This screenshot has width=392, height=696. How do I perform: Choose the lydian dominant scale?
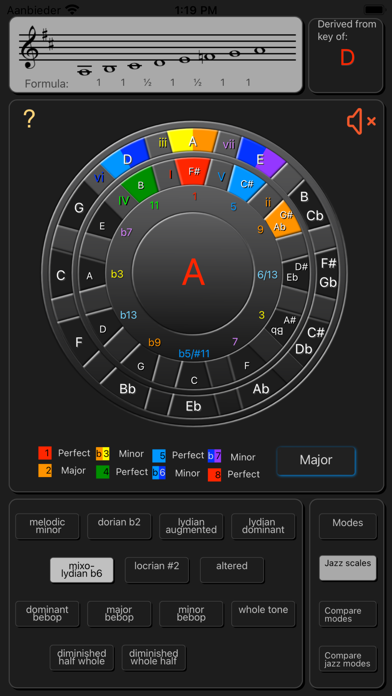pos(263,526)
